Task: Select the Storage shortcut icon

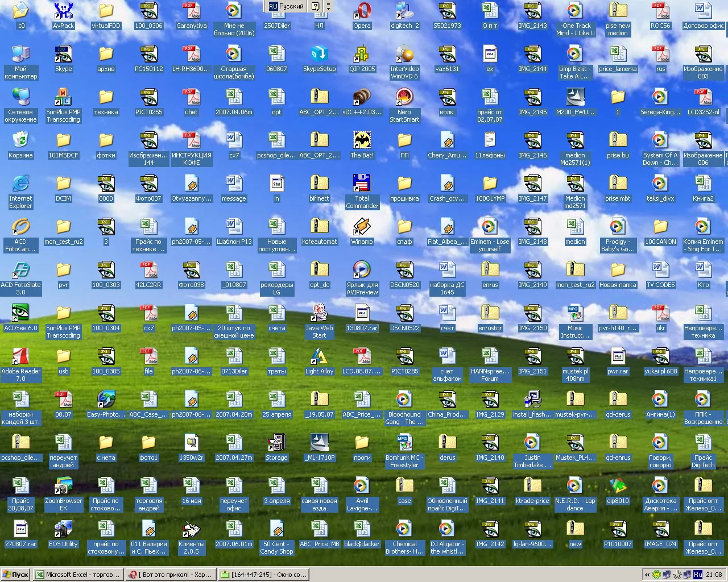Action: (276, 447)
